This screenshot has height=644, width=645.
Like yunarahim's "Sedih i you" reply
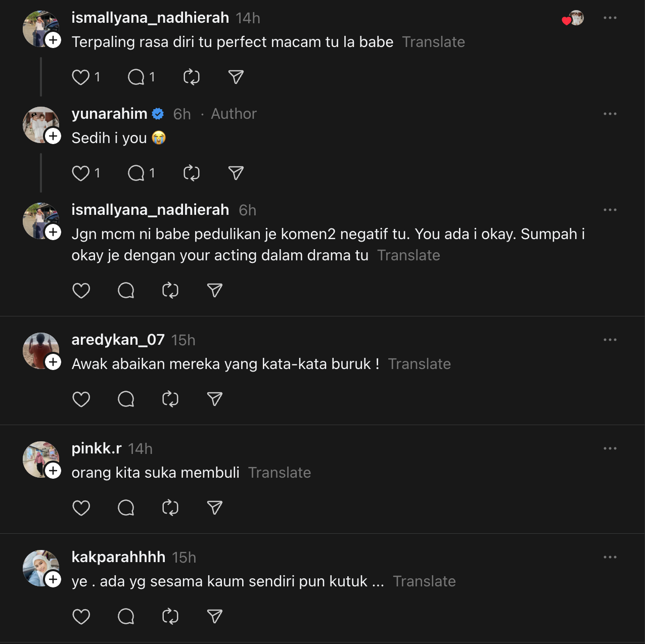[x=81, y=173]
